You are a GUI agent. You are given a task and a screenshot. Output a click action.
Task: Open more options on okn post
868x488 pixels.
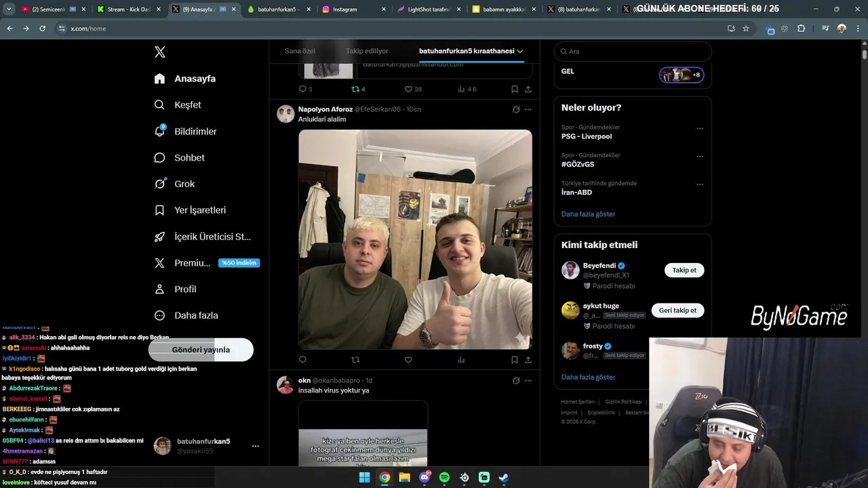coord(528,380)
